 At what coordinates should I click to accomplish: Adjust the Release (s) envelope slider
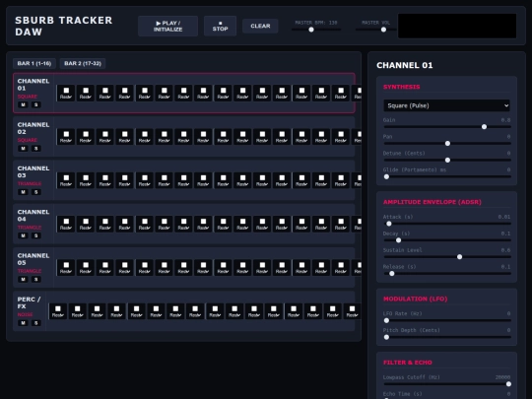point(447,274)
